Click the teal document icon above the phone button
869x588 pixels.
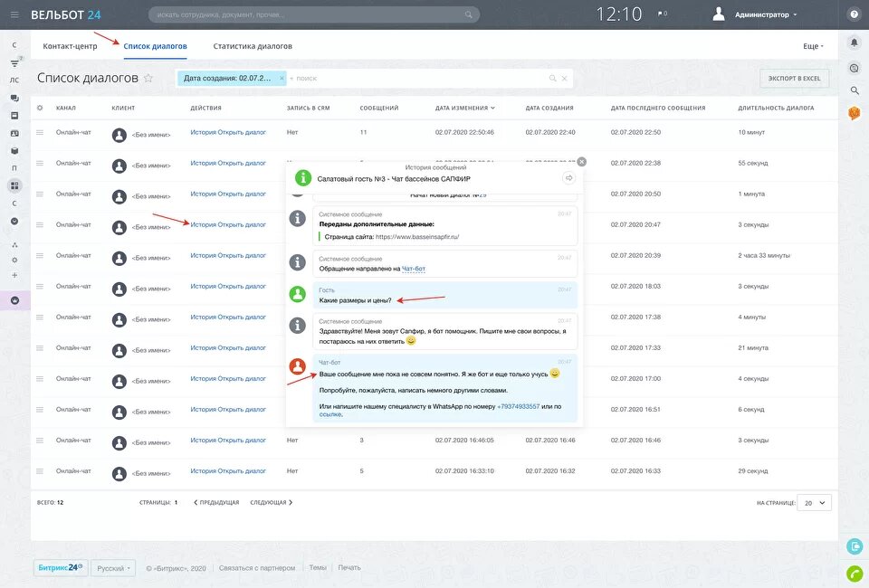[855, 545]
